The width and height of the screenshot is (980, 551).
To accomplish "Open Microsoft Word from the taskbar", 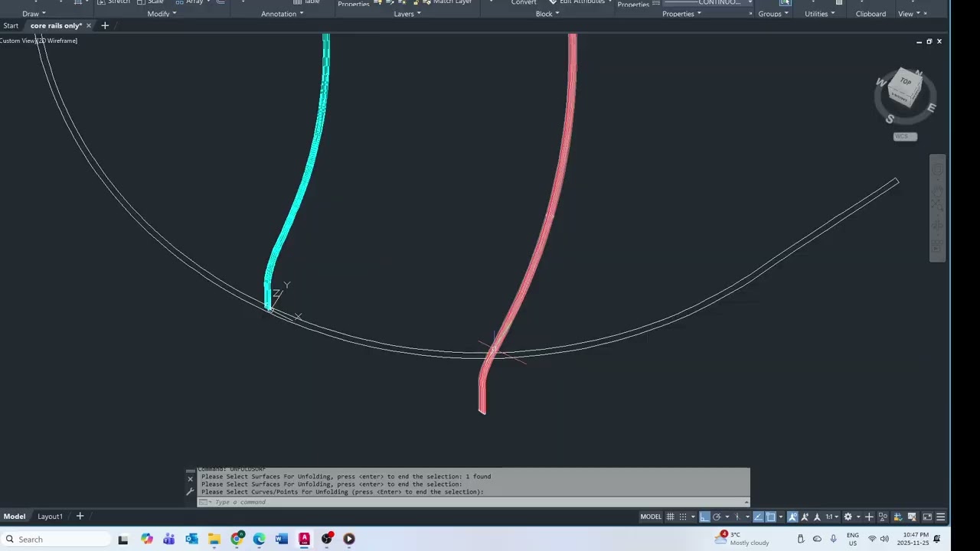I will pyautogui.click(x=282, y=540).
